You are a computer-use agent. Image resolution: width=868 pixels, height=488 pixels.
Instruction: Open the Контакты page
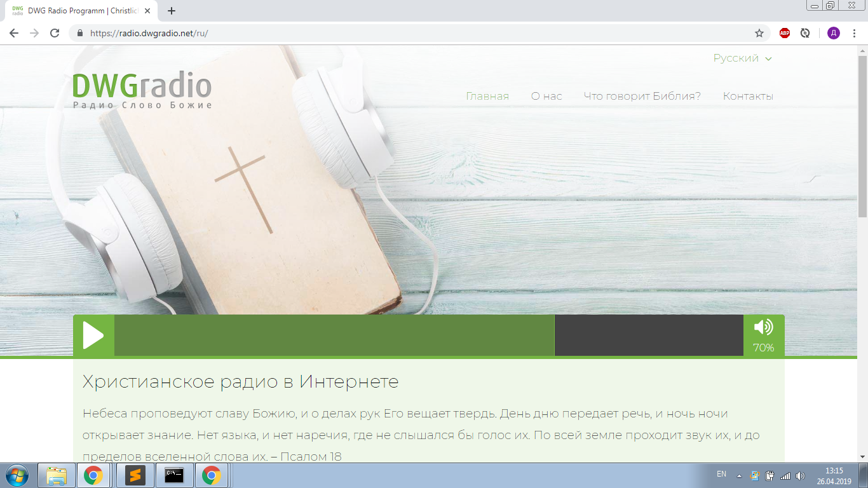click(748, 97)
